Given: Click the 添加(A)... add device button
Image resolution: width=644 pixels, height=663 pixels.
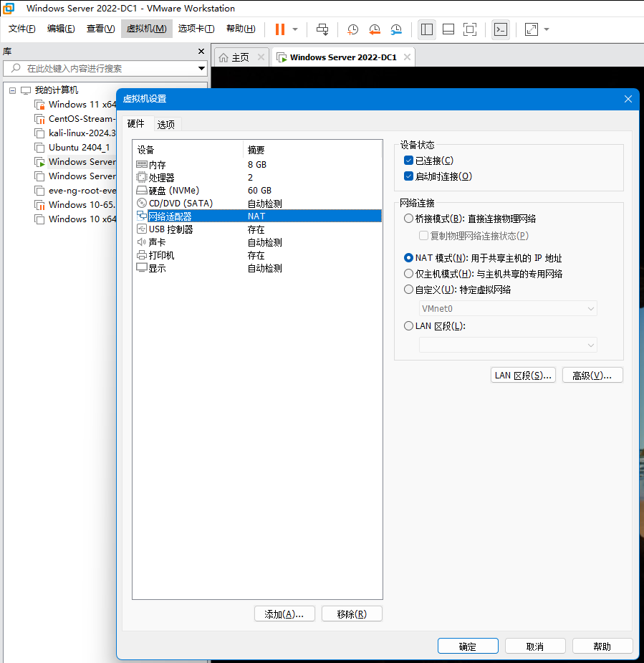Looking at the screenshot, I should click(284, 614).
